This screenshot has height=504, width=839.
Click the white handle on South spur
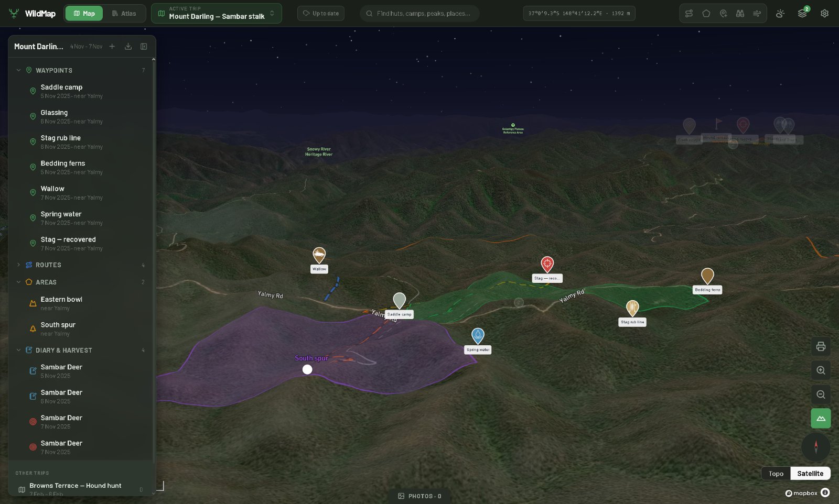click(307, 369)
